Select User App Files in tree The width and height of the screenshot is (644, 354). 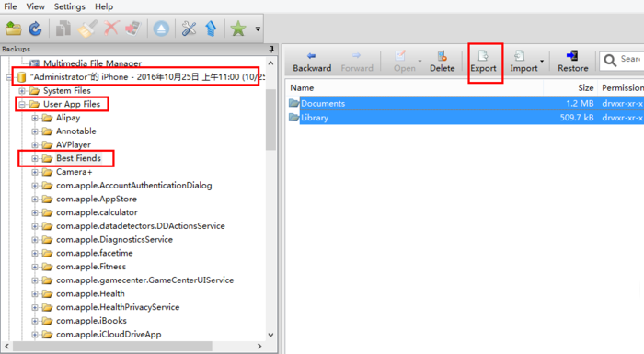coord(72,104)
